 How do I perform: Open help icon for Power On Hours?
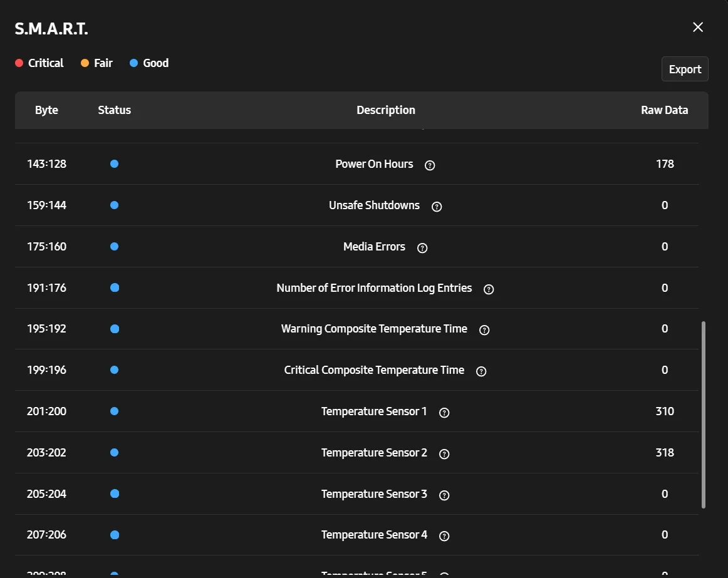point(430,165)
